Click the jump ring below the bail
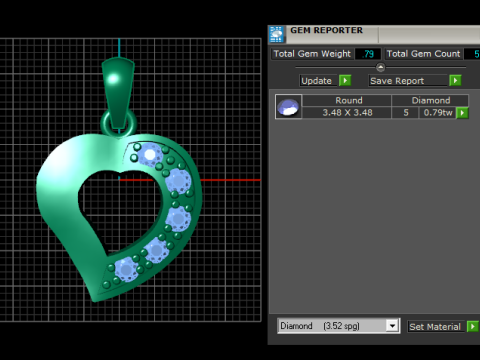Image resolution: width=480 pixels, height=360 pixels. pyautogui.click(x=118, y=123)
